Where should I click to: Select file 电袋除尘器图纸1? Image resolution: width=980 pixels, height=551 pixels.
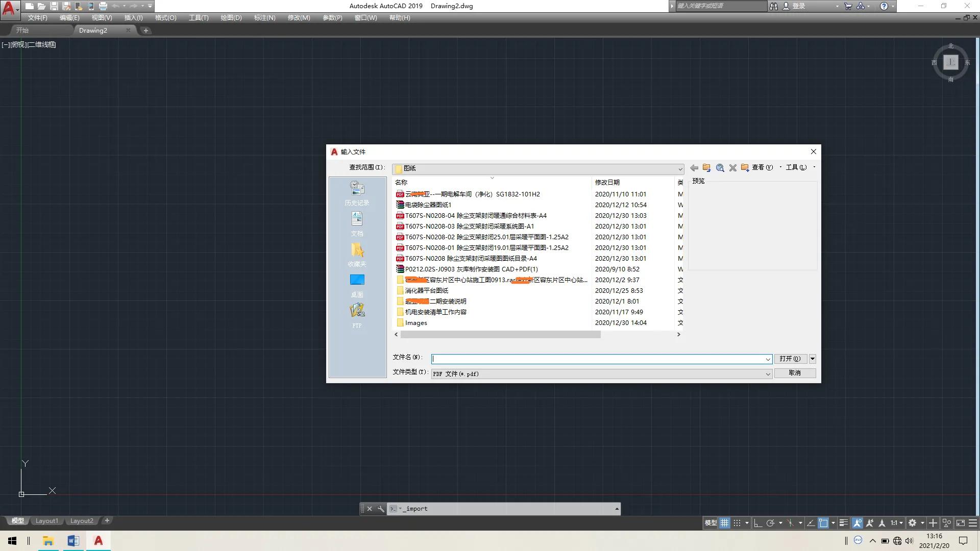point(424,205)
